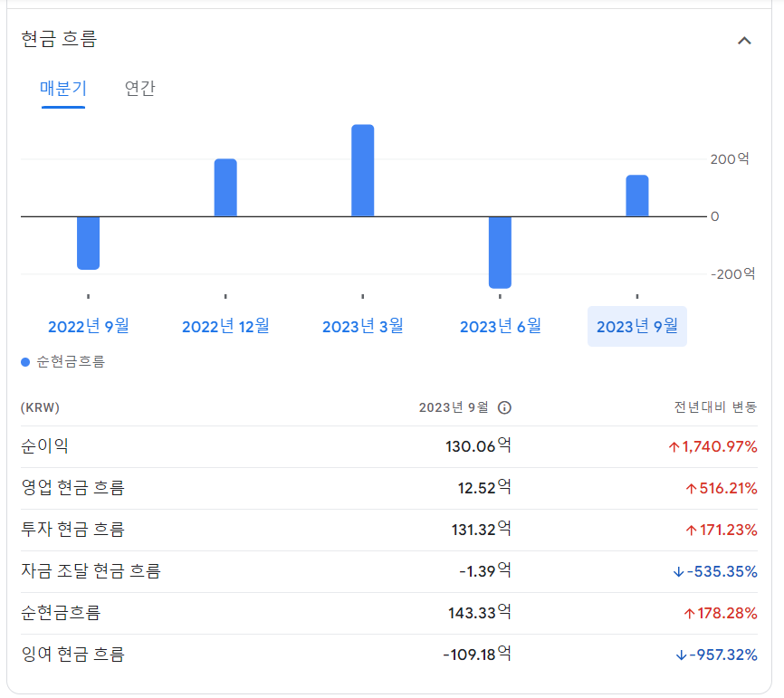Click the 잉여 현금 흐름 row label

point(72,654)
